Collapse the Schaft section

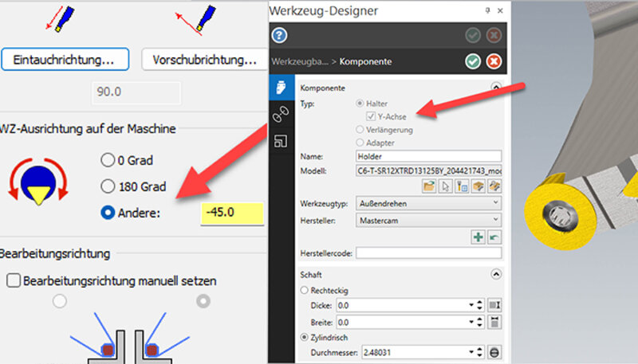pos(495,272)
